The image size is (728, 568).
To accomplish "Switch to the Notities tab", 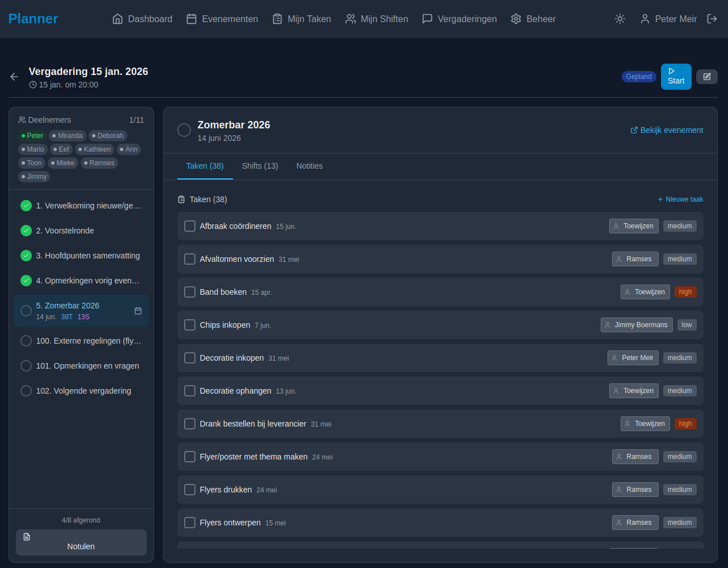I will pos(309,166).
